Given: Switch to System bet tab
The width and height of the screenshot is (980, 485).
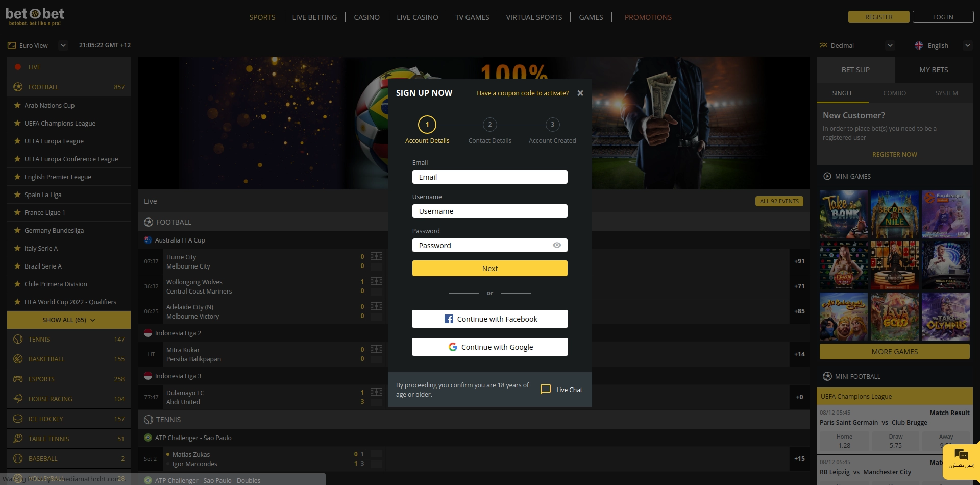Looking at the screenshot, I should (947, 93).
